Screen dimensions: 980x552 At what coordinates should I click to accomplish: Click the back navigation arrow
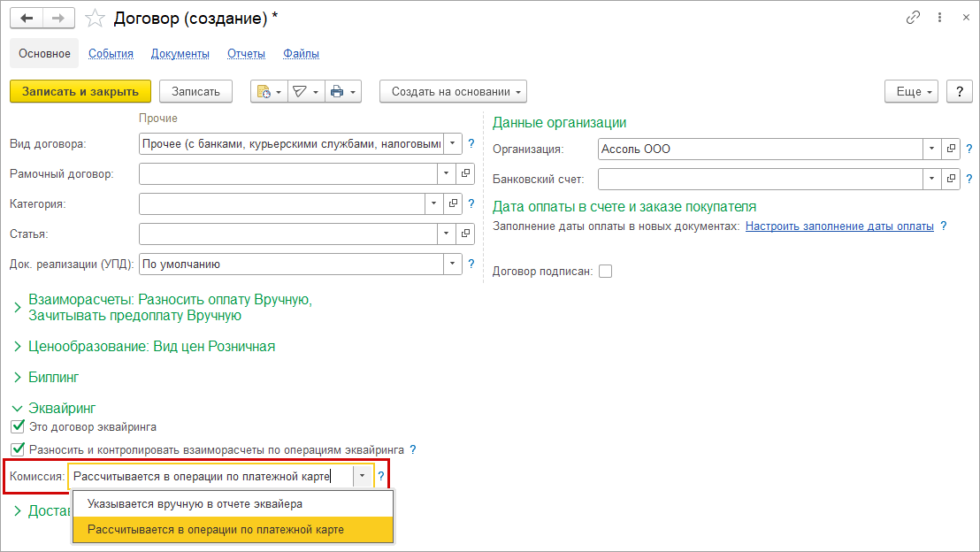click(26, 19)
